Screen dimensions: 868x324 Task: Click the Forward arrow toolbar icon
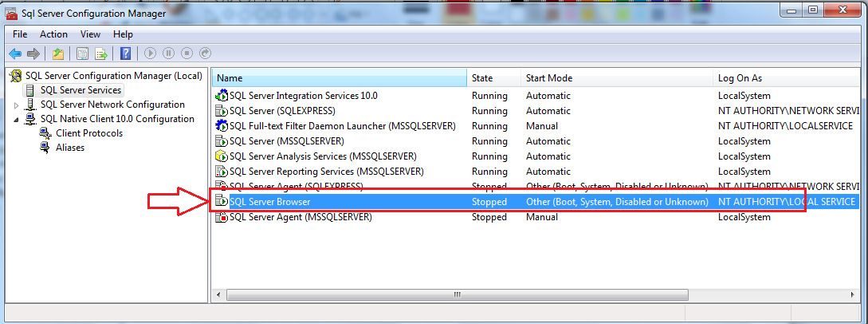click(33, 53)
